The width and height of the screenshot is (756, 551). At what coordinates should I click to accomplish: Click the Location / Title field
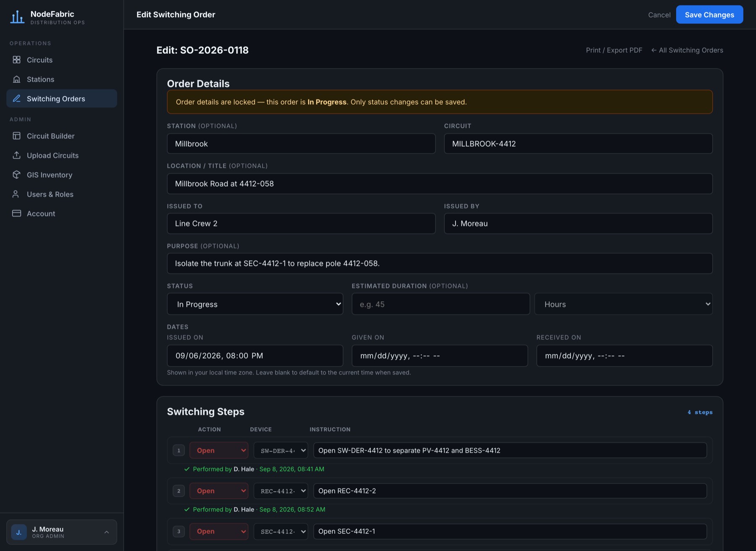pyautogui.click(x=440, y=184)
